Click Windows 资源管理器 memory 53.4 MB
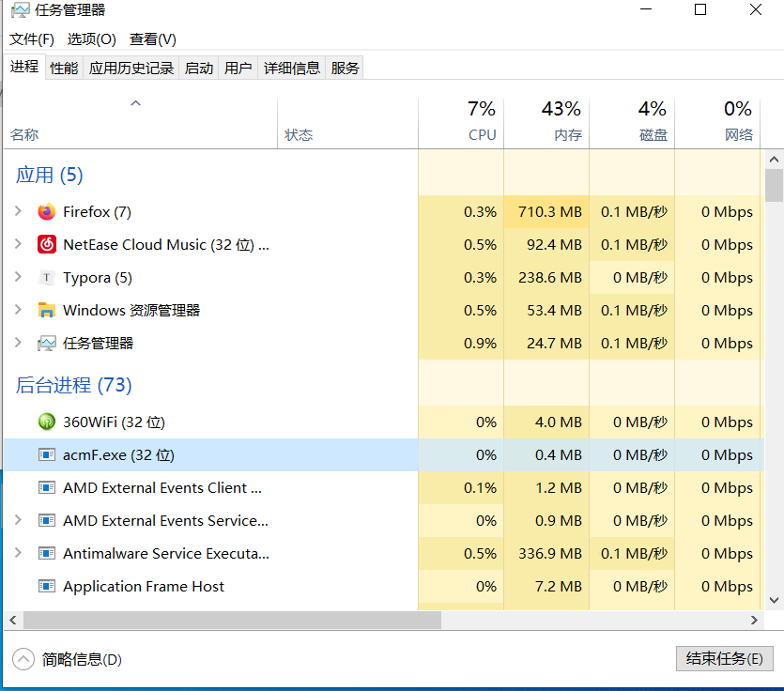The height and width of the screenshot is (691, 784). pyautogui.click(x=554, y=311)
